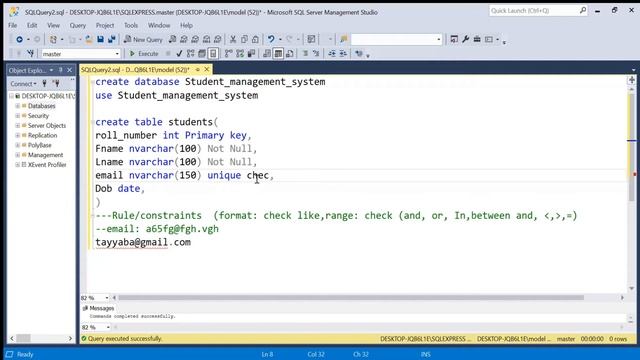Click the Open File folder icon
640x360 pixels.
(x=89, y=39)
